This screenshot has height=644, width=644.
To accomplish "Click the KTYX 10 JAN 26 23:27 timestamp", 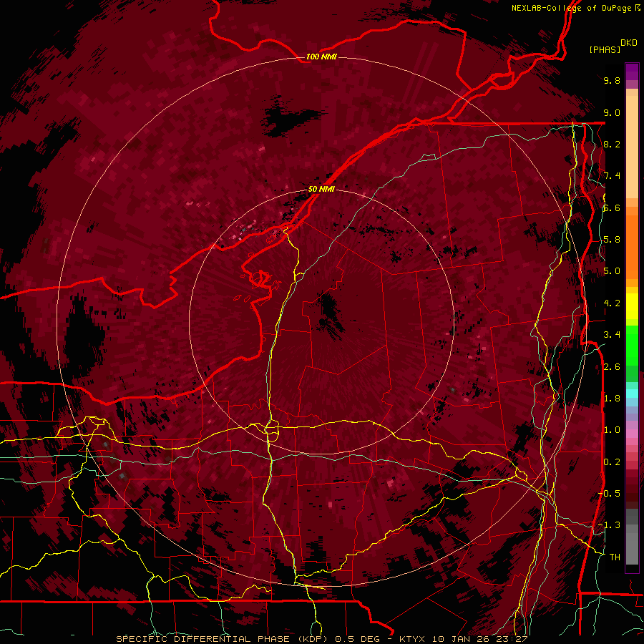I will click(463, 639).
